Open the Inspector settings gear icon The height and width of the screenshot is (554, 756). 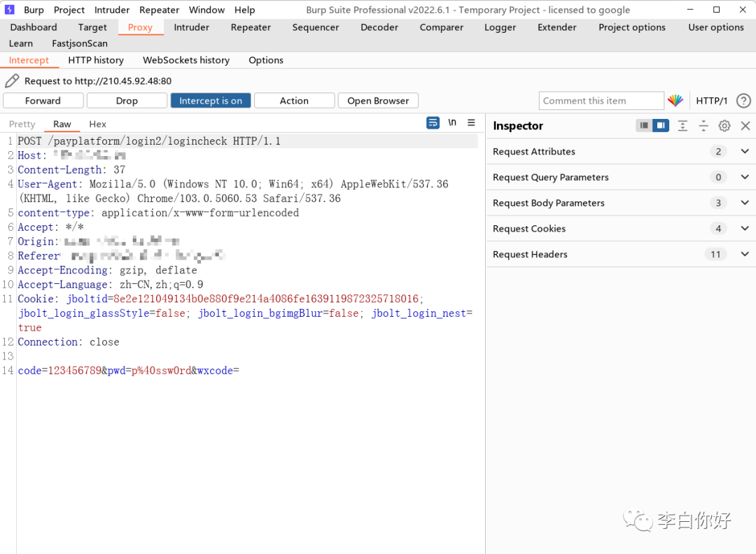pos(724,126)
